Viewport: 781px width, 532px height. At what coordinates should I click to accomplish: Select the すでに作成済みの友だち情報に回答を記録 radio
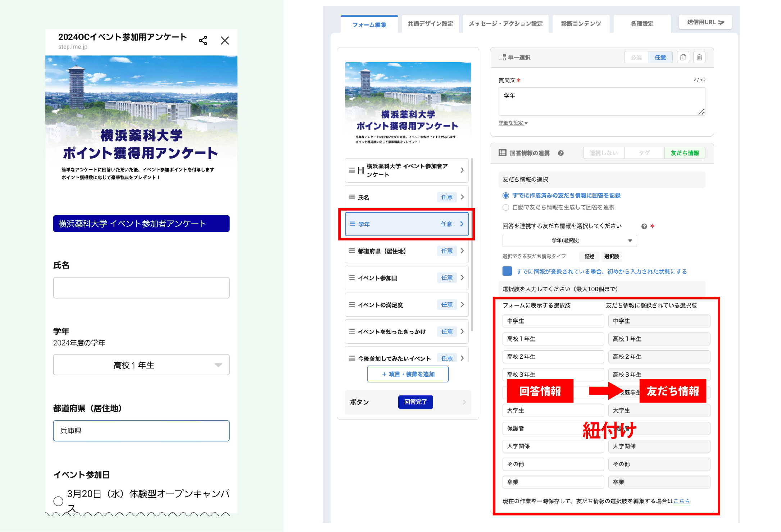(x=506, y=196)
